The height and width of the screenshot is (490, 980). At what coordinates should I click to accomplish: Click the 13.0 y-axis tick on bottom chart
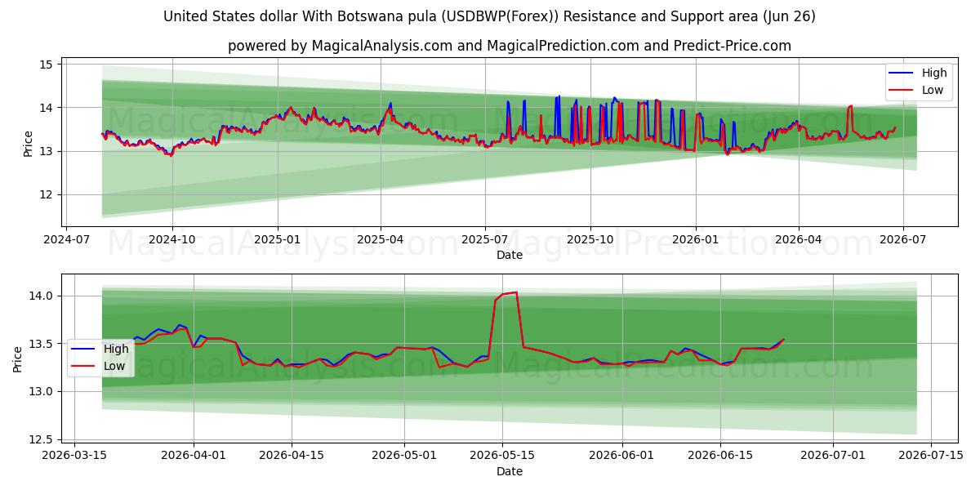point(41,391)
